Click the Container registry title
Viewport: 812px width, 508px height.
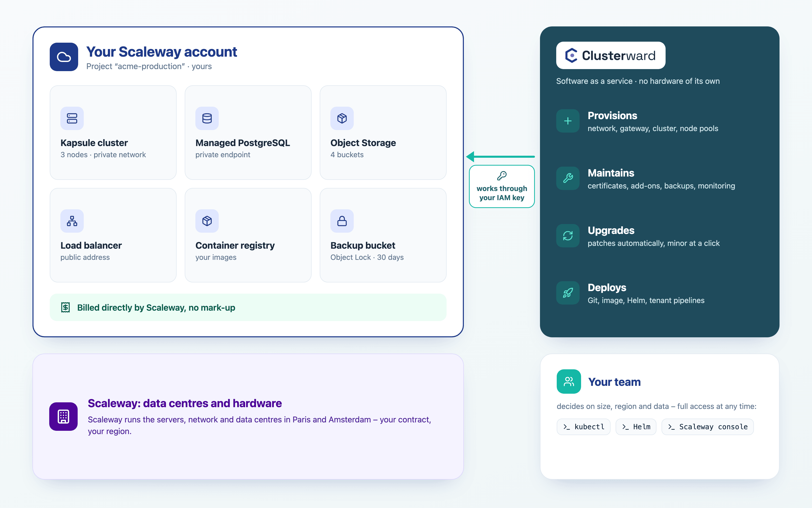pos(235,245)
